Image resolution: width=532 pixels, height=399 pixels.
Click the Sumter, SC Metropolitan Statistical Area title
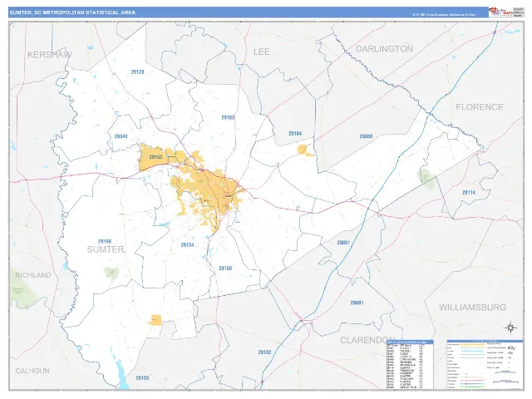[72, 12]
